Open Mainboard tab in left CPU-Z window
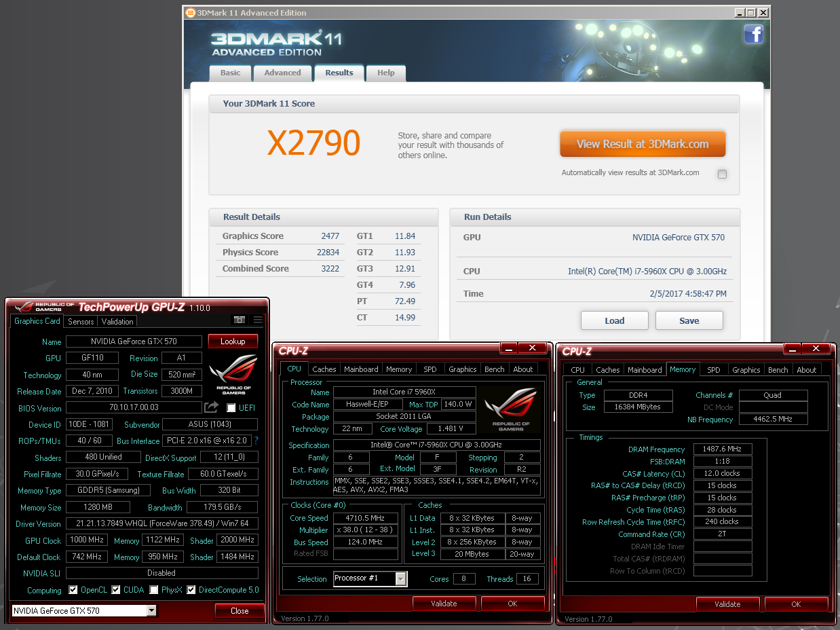 click(361, 369)
